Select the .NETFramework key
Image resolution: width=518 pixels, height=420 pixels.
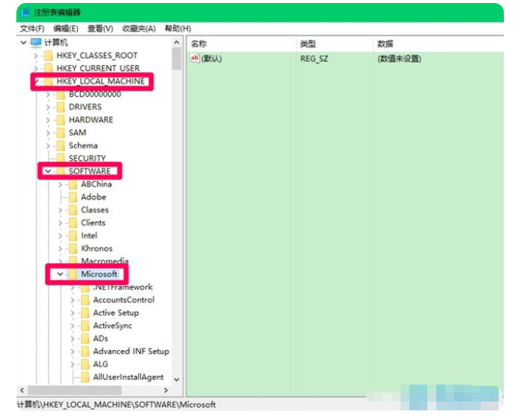[123, 287]
